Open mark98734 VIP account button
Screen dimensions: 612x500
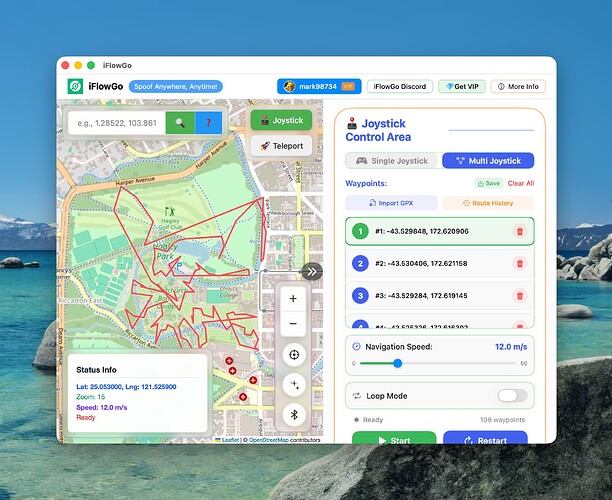pyautogui.click(x=319, y=86)
